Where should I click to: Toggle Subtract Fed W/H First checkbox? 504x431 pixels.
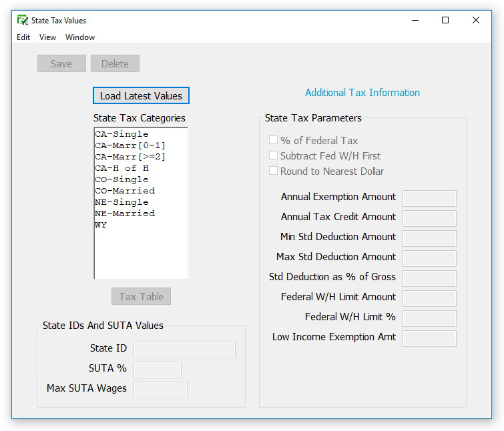[273, 155]
